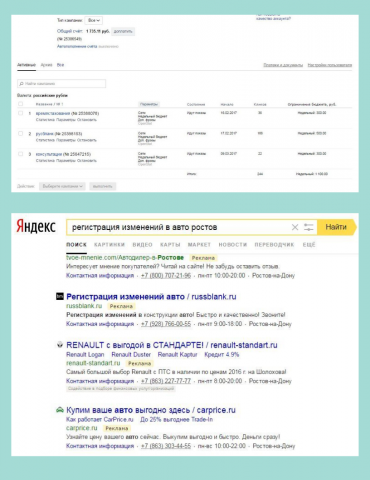Screen dimensions: 370x480
Task: Open the ПЕРЕВОДЧИК tab
Action: 274,245
